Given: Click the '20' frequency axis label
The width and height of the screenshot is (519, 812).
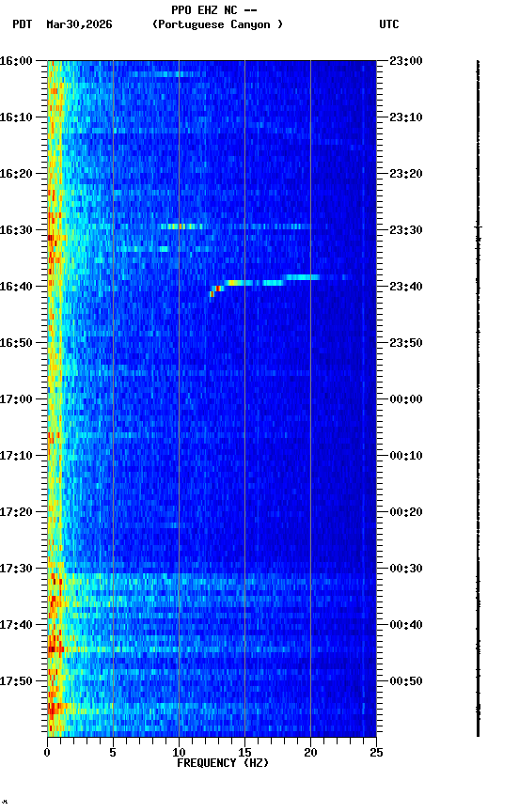Looking at the screenshot, I should [310, 753].
